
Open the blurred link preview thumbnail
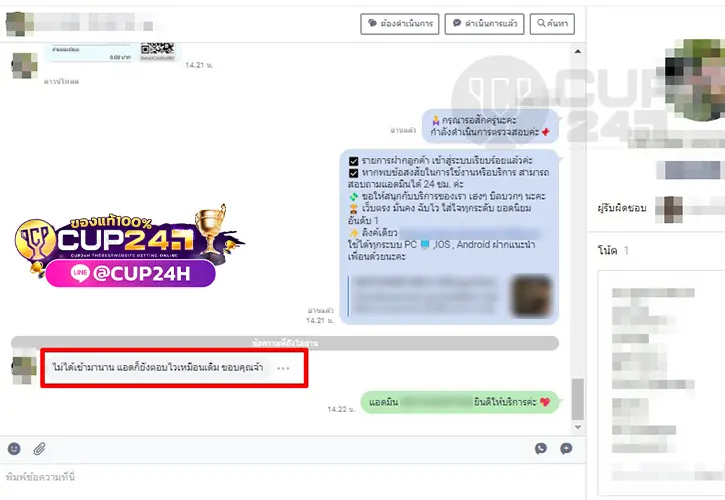point(531,296)
